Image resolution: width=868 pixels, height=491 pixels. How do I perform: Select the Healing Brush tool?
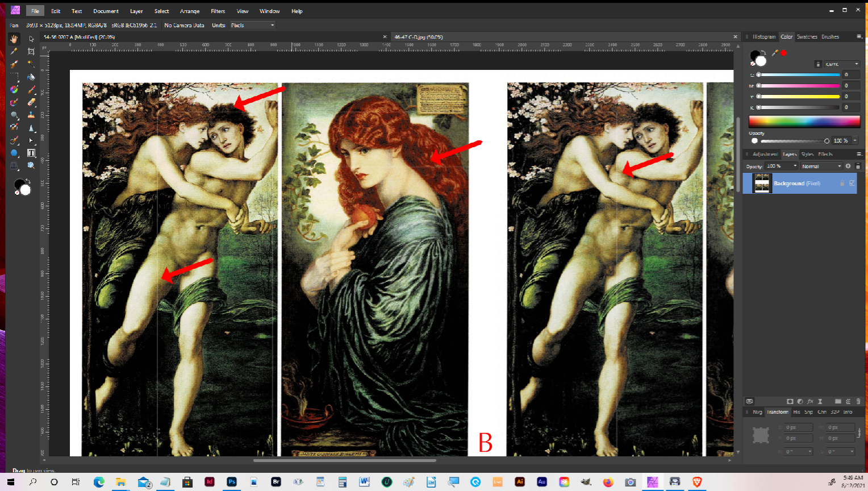pyautogui.click(x=14, y=140)
